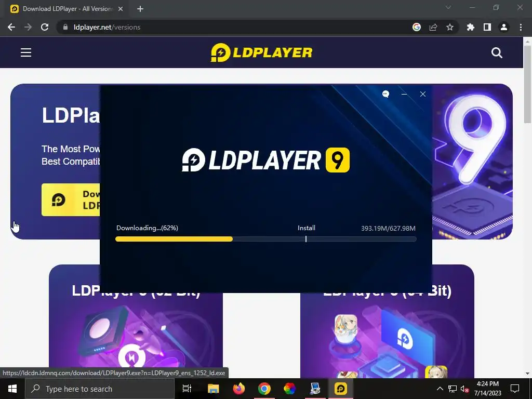Go forward in Chrome history
This screenshot has height=399, width=532.
28,27
